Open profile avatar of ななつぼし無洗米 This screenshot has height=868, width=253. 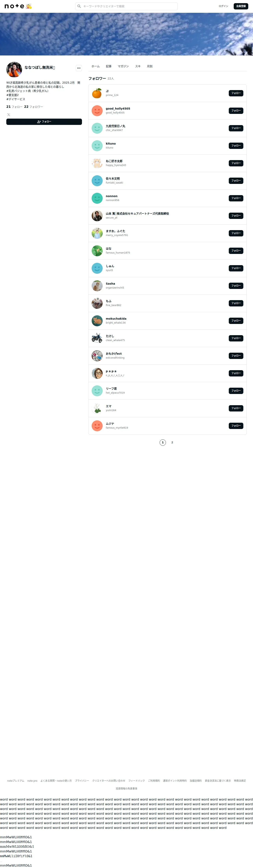click(14, 69)
